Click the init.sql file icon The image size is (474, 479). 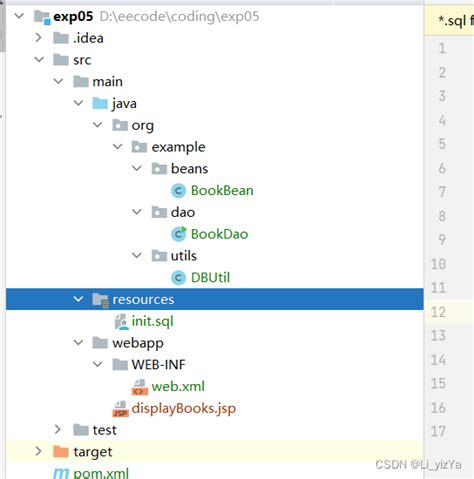121,322
